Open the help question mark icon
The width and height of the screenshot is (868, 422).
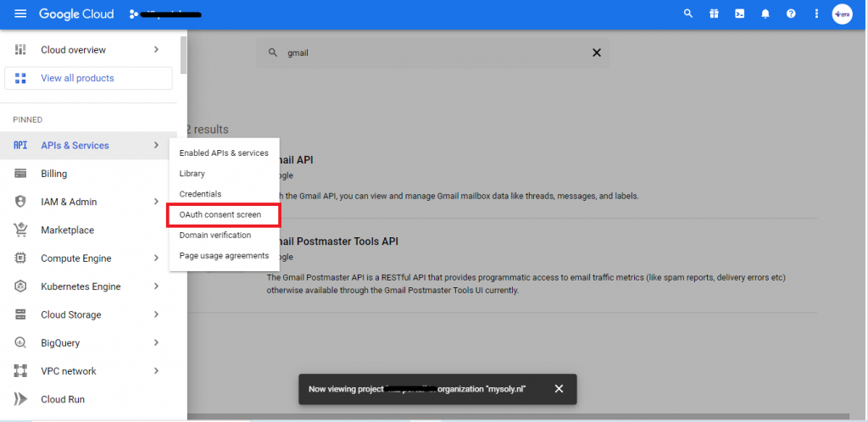point(791,14)
